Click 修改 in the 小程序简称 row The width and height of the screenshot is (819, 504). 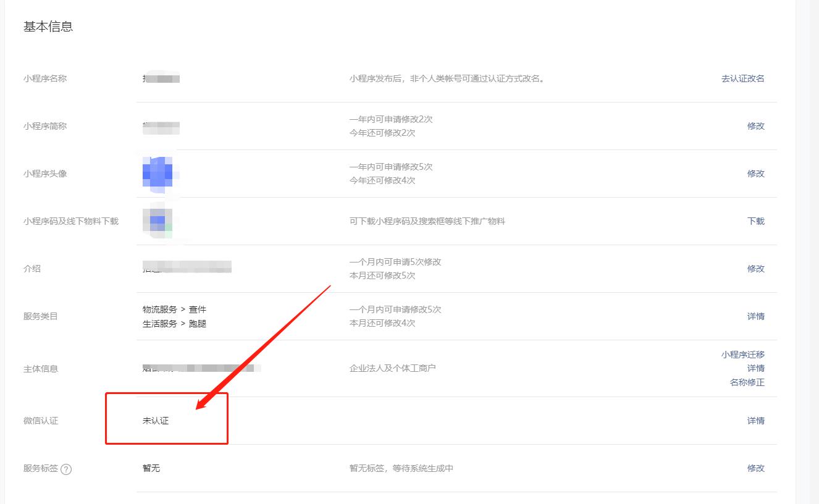pyautogui.click(x=756, y=126)
